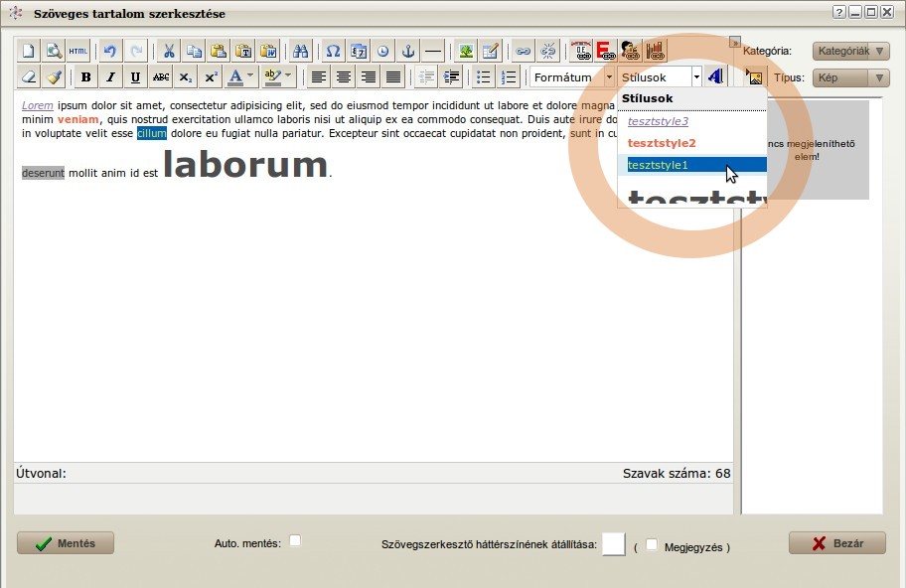The width and height of the screenshot is (906, 588).
Task: Toggle bold formatting
Action: click(85, 77)
